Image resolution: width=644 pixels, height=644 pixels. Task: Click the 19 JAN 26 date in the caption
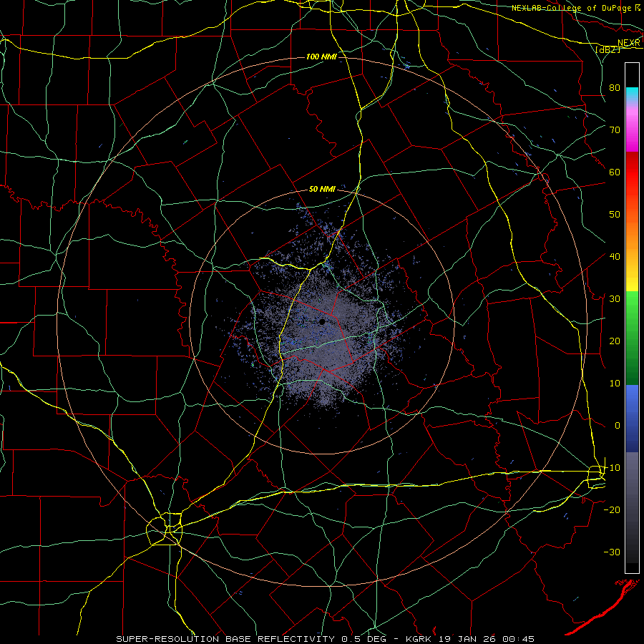click(467, 639)
